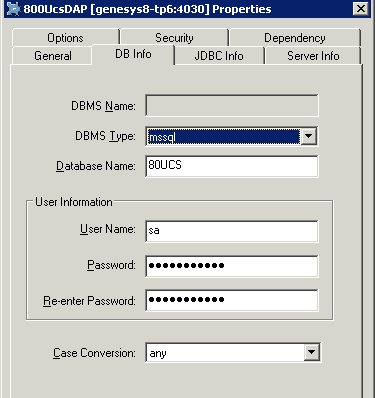Click the Database Name field containing 80UCS
Screen dimensions: 375x398
[x=232, y=166]
